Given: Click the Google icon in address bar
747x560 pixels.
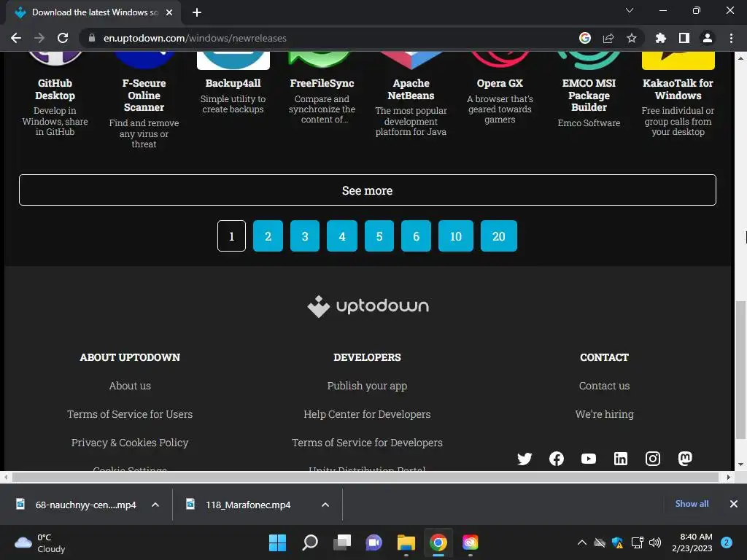Looking at the screenshot, I should pos(585,38).
